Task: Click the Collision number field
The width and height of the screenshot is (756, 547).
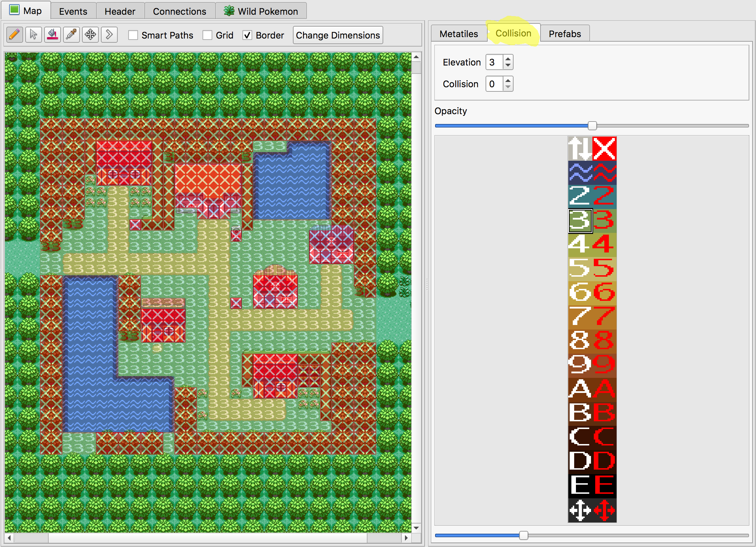Action: 494,84
